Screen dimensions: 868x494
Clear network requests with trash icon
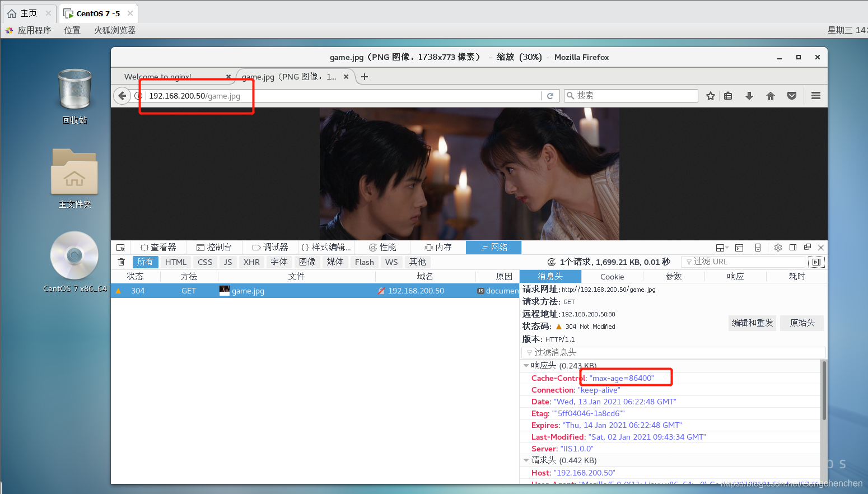pyautogui.click(x=121, y=262)
